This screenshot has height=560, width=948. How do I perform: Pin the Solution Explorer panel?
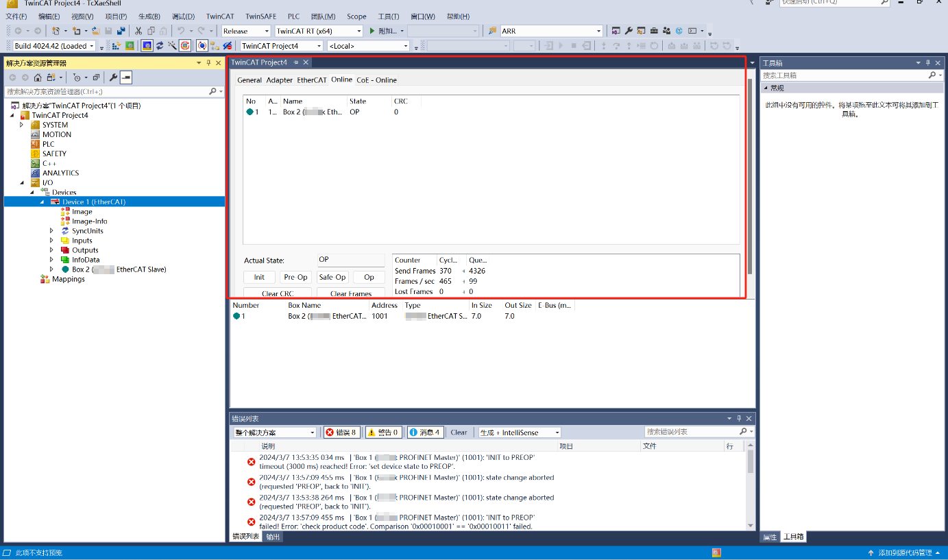point(208,63)
